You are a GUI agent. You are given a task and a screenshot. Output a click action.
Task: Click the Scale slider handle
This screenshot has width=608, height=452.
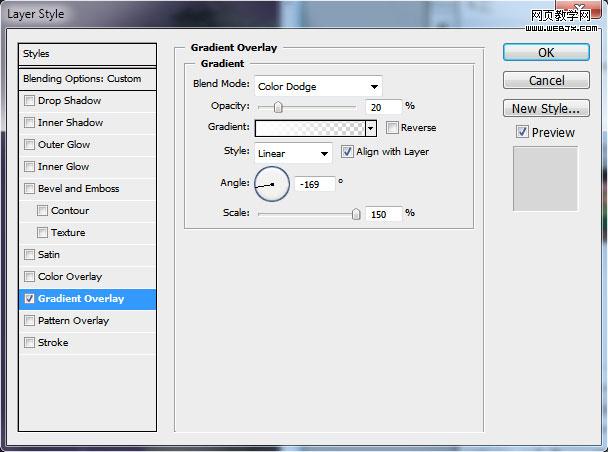(x=356, y=213)
